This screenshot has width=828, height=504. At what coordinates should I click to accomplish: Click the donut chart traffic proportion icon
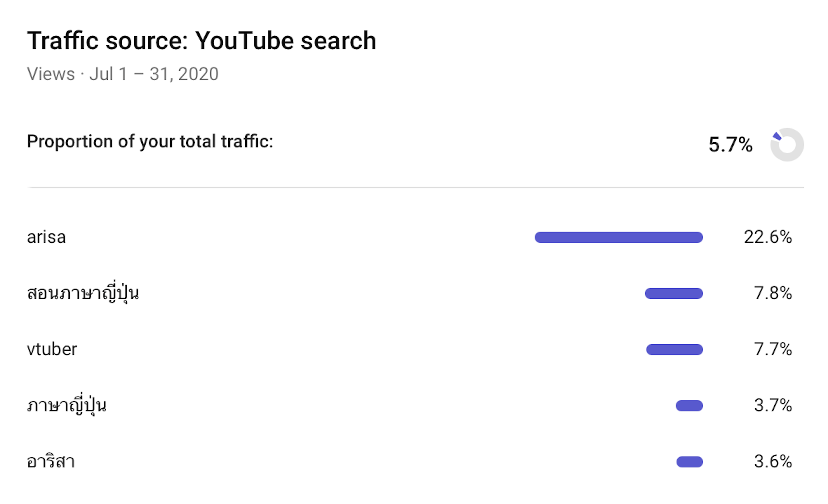787,145
